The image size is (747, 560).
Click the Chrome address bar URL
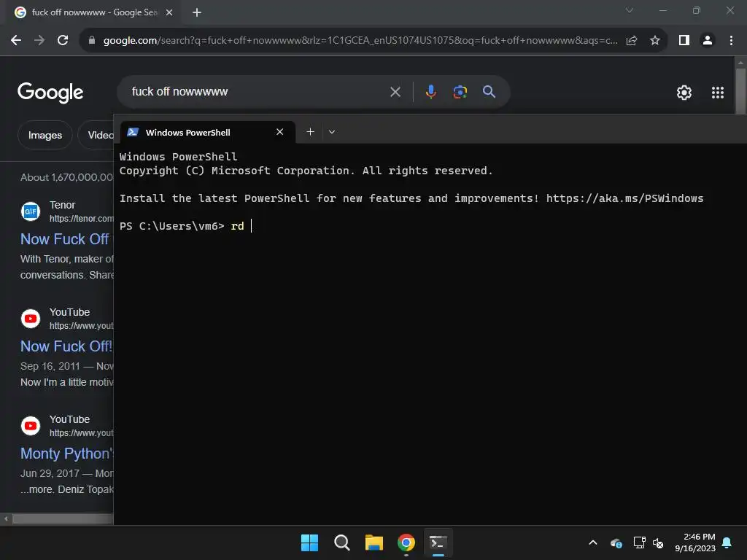[360, 41]
